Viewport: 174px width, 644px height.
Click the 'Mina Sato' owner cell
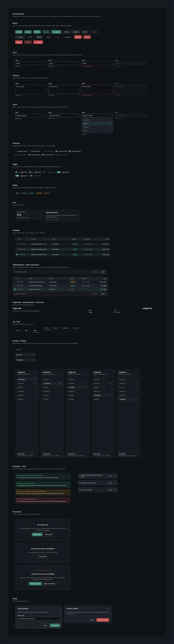tap(52, 289)
